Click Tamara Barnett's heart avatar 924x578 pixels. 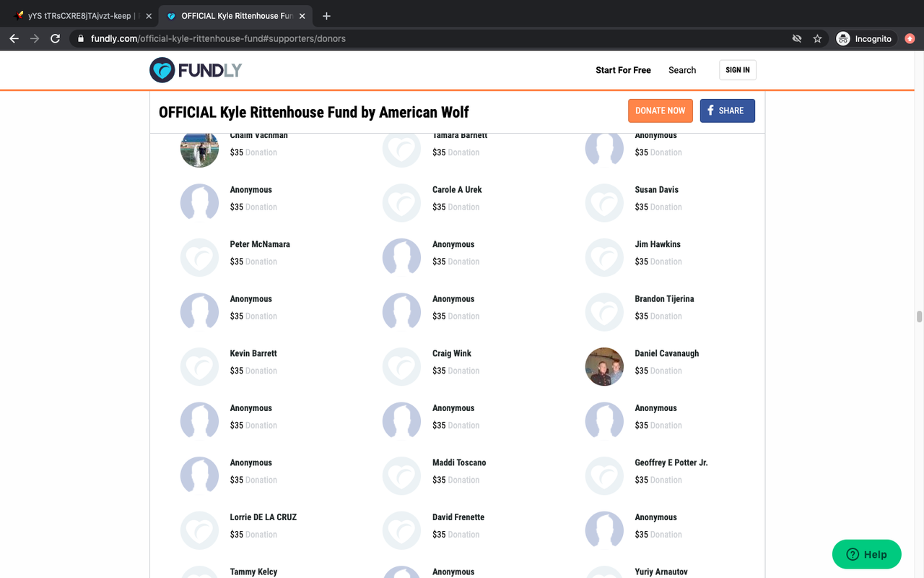point(401,150)
